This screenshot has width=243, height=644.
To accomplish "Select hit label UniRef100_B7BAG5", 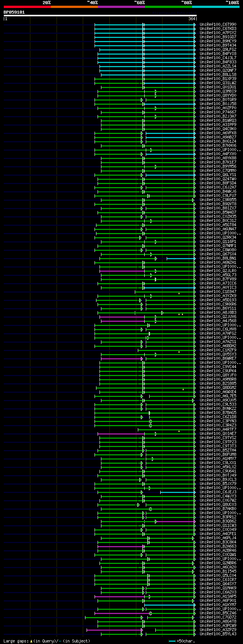I will (x=218, y=413).
